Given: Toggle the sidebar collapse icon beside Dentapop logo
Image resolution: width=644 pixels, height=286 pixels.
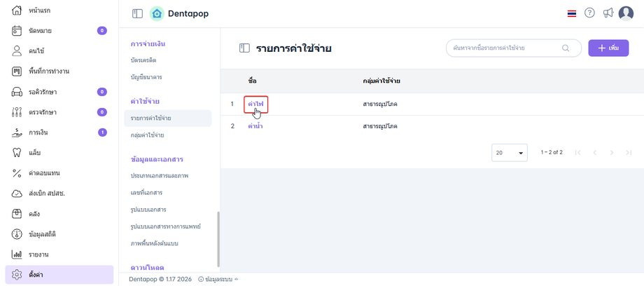Looking at the screenshot, I should [x=137, y=13].
